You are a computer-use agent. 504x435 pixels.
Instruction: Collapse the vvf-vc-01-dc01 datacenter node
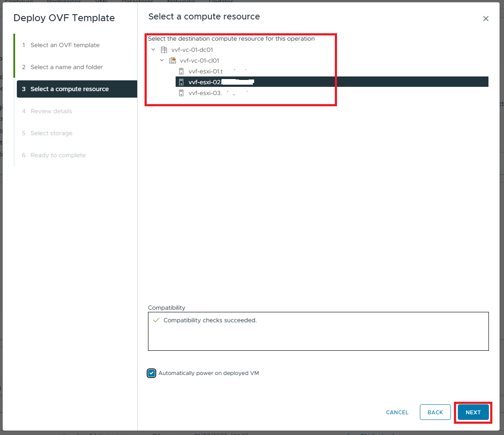[x=153, y=50]
